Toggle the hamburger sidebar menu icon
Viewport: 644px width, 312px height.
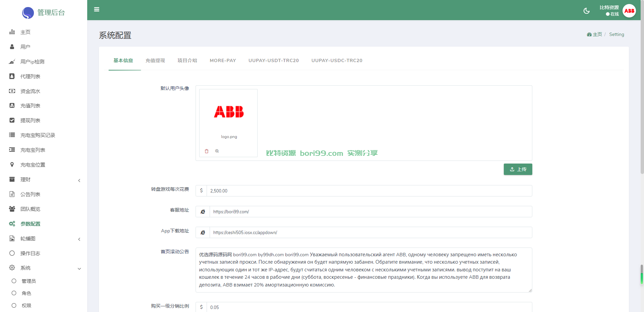point(97,9)
